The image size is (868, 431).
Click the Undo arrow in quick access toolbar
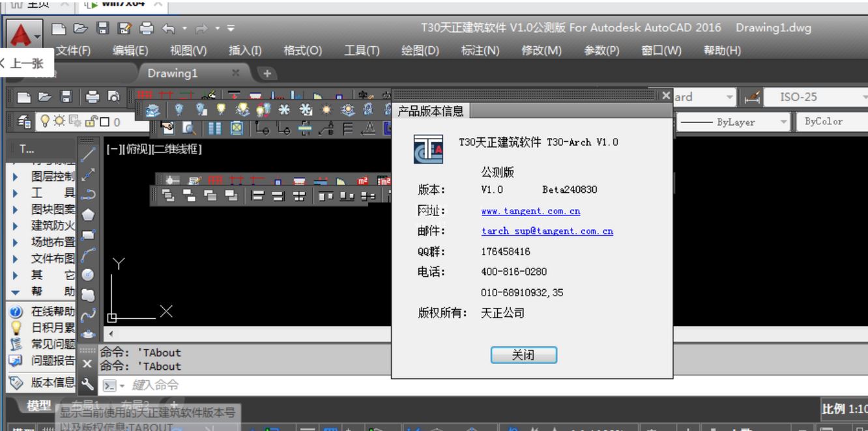coord(168,28)
